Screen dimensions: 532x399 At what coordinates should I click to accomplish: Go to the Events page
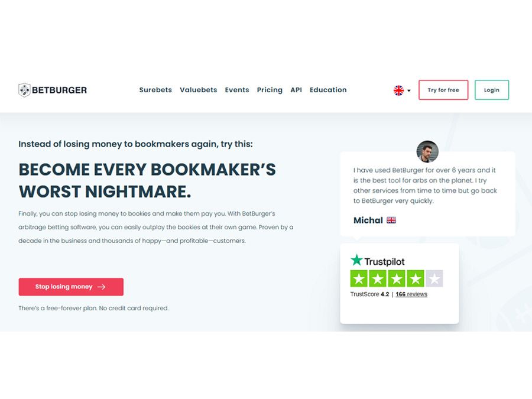tap(237, 90)
